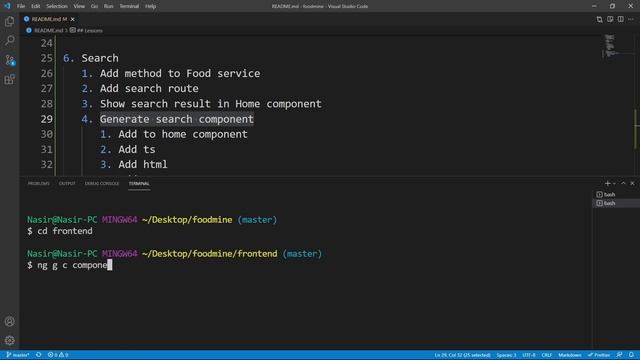Click line number 29 in gutter
640x360 pixels.
tap(47, 119)
